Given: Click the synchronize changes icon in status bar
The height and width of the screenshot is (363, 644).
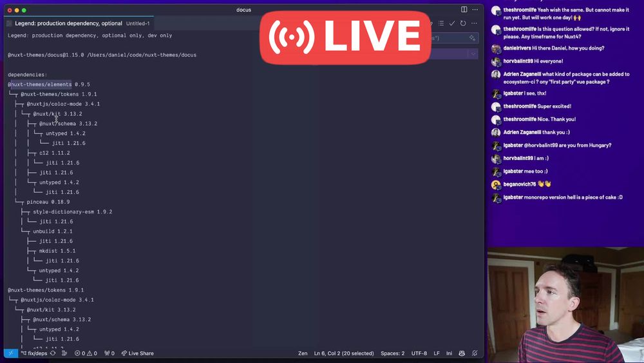Looking at the screenshot, I should (x=53, y=353).
